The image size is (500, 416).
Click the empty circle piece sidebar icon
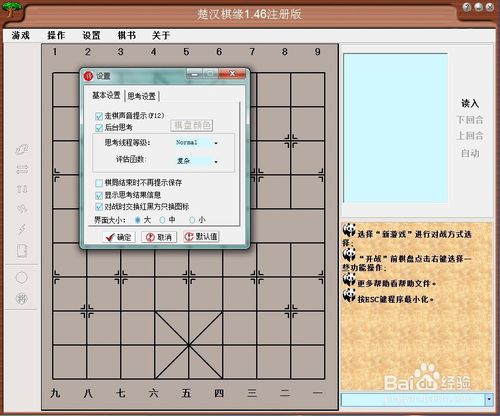click(22, 277)
